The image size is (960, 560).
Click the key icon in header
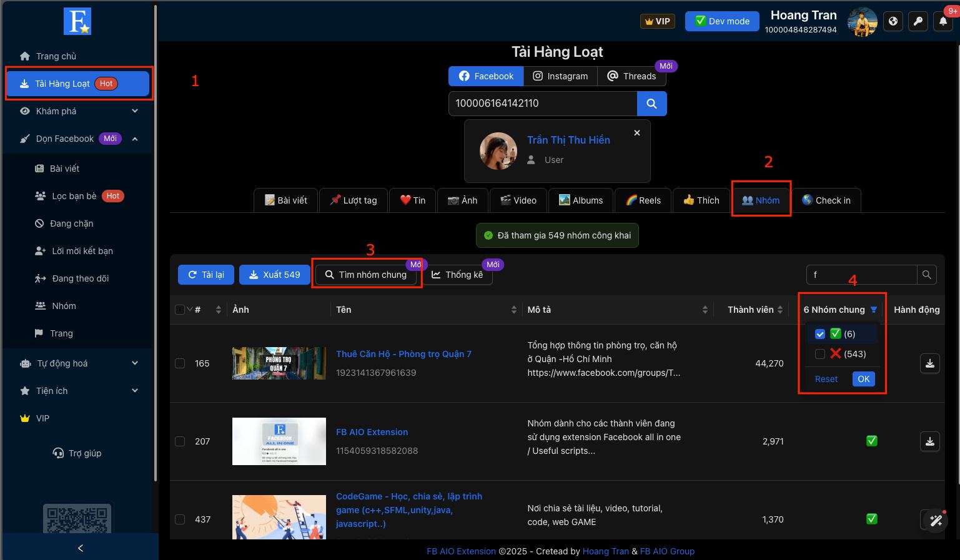point(918,21)
